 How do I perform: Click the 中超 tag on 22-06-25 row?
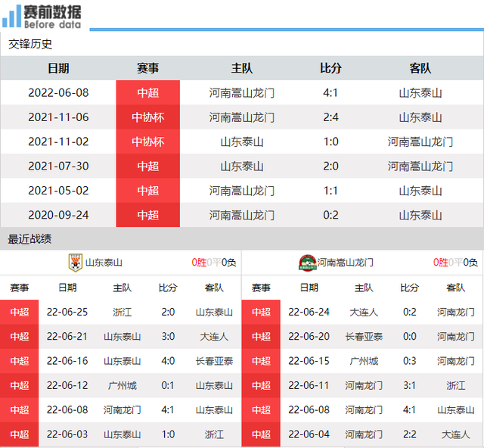coord(20,312)
